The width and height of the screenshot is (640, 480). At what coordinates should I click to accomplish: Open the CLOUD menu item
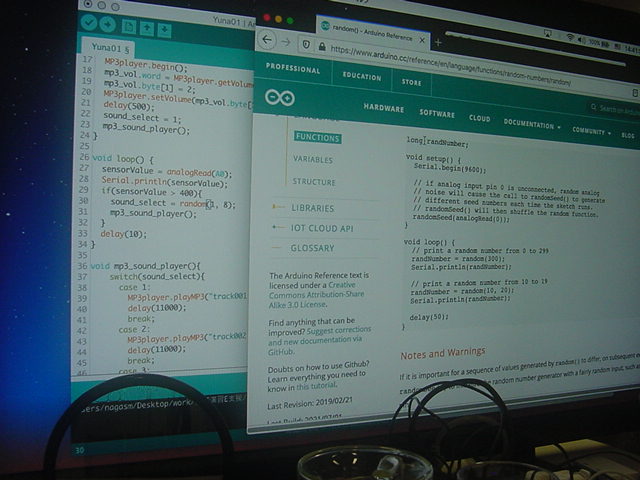pos(480,118)
